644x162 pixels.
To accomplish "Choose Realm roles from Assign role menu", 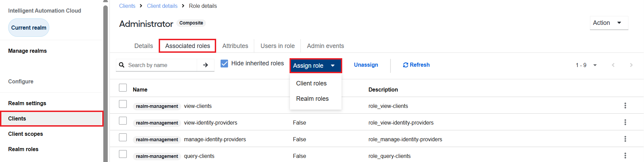I will coord(312,99).
